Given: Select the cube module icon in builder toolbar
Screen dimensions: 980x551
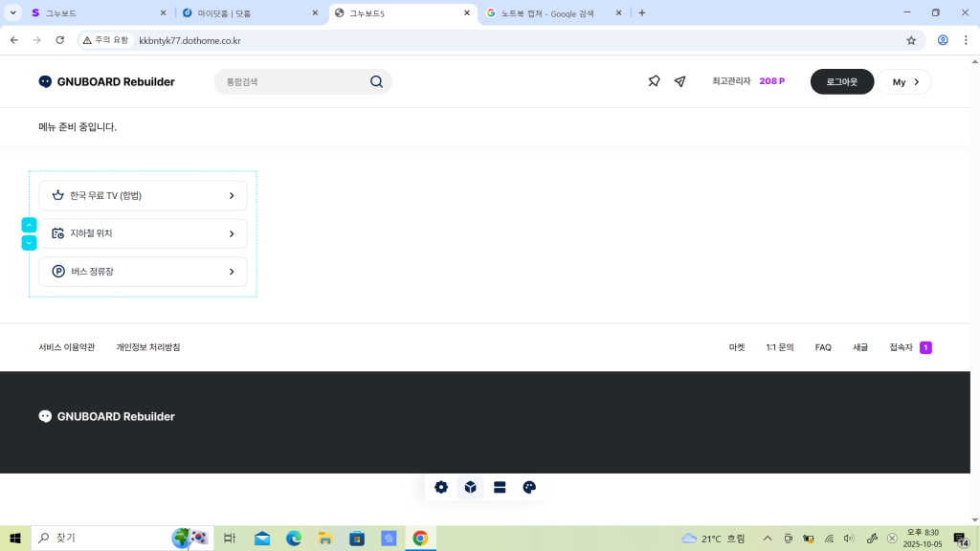Looking at the screenshot, I should coord(471,487).
